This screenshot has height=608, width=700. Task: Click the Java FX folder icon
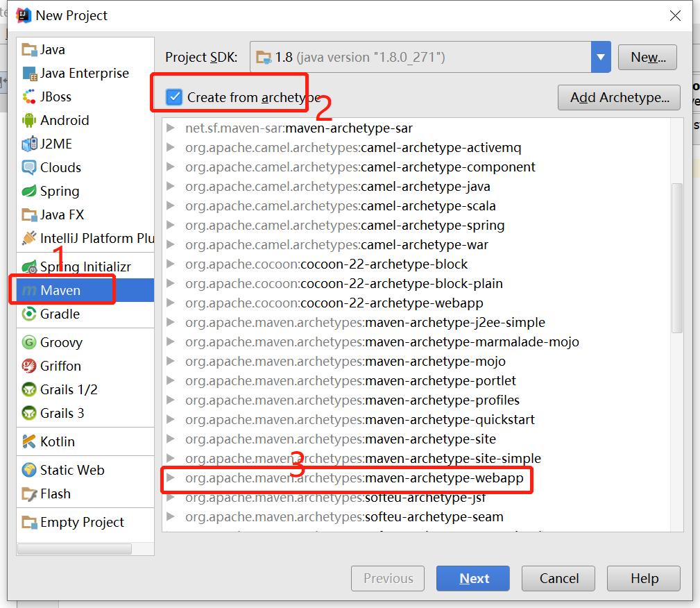pos(29,215)
